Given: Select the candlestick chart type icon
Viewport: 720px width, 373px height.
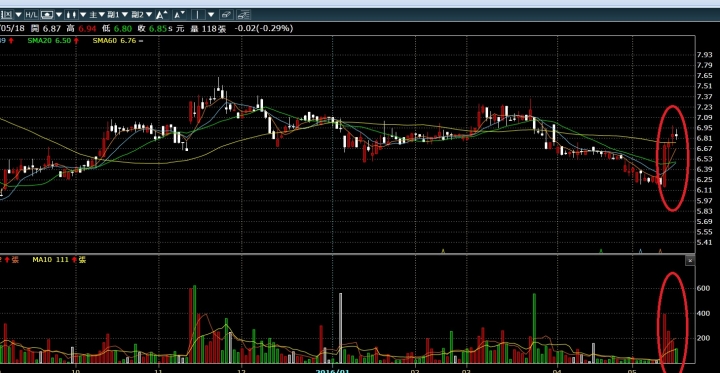Looking at the screenshot, I should [71, 15].
